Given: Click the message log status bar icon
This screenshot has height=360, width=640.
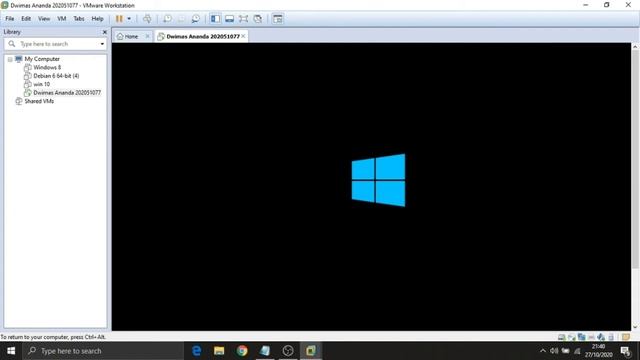Looking at the screenshot, I should point(626,337).
